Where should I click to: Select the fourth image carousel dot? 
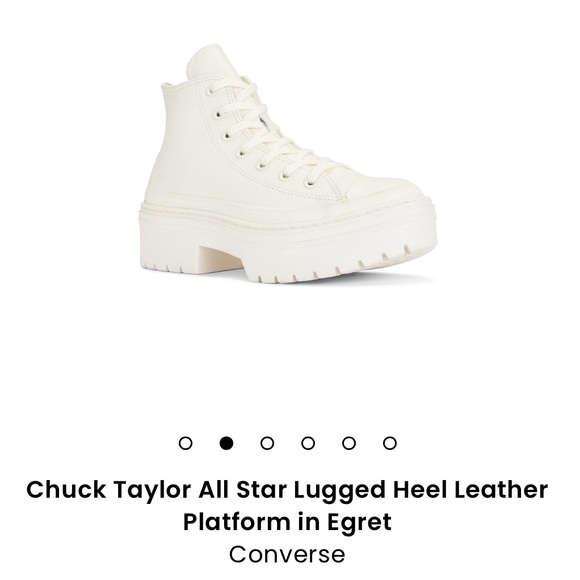(308, 443)
